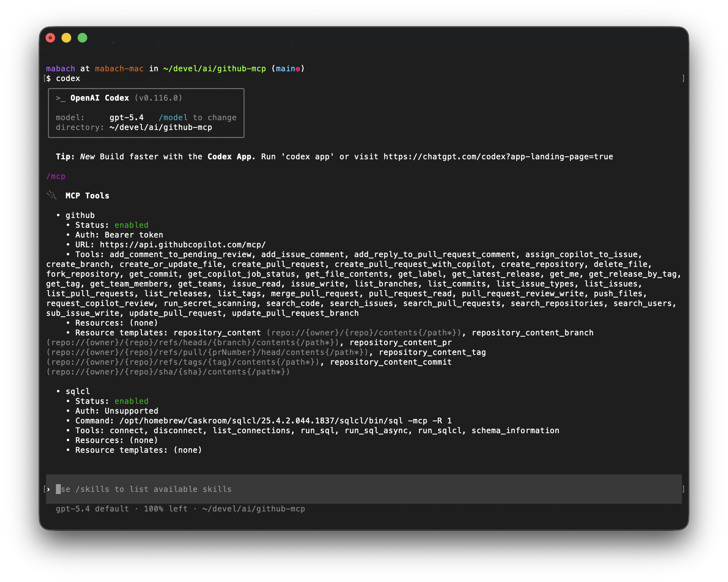Click the /model command text
The width and height of the screenshot is (728, 582).
coord(173,118)
